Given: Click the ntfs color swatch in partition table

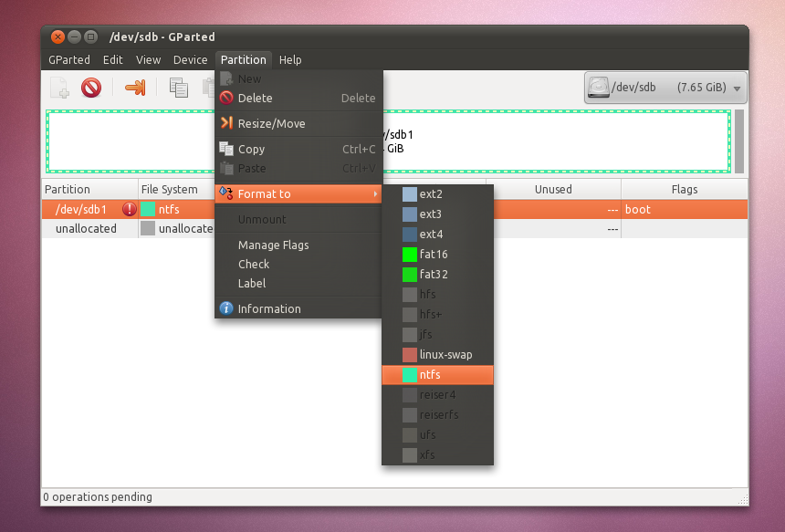Looking at the screenshot, I should (x=148, y=209).
